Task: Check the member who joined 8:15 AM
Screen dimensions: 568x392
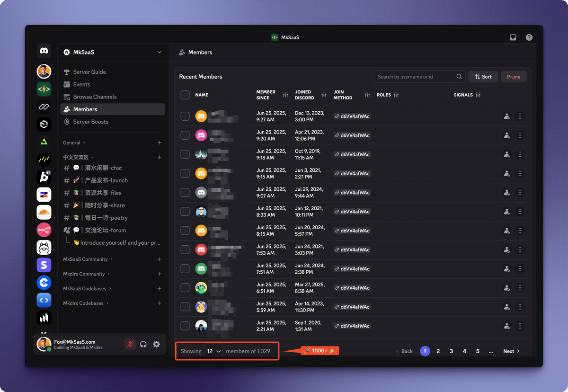Action: tap(185, 231)
